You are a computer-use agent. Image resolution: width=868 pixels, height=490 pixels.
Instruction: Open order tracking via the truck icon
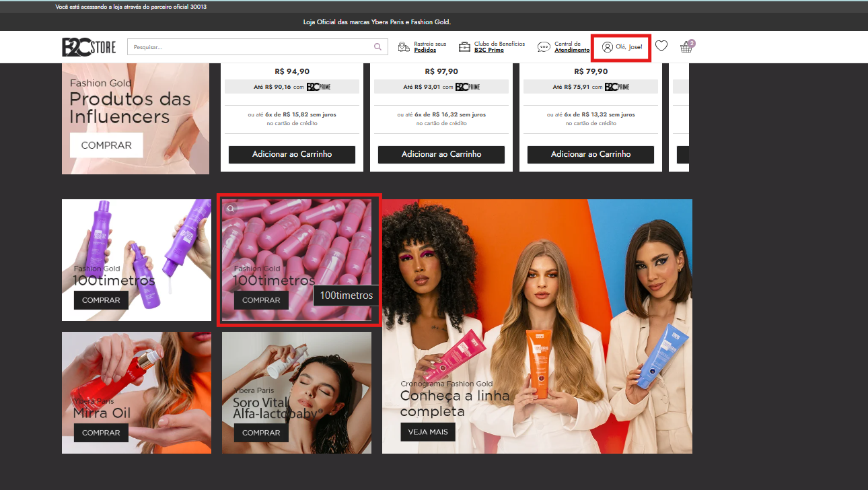[x=404, y=47]
